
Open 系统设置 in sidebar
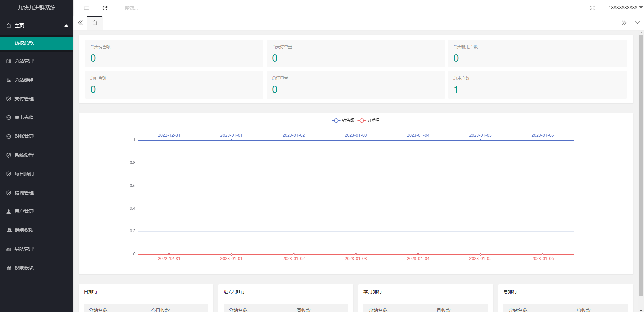(x=37, y=155)
